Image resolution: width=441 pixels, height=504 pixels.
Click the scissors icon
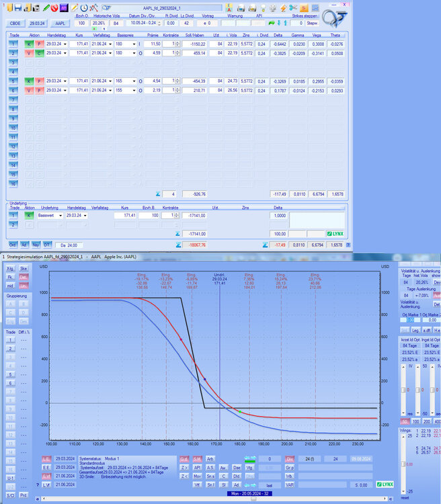click(293, 7)
